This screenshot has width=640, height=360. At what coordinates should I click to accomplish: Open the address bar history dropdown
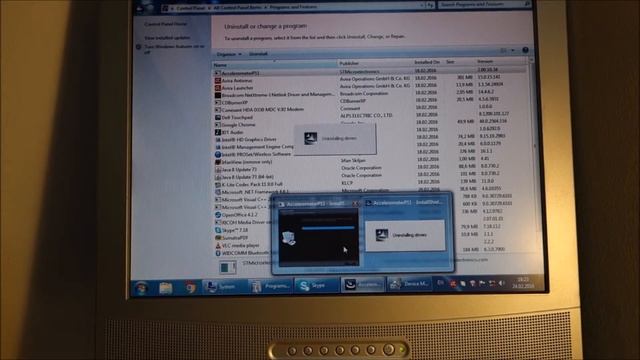(x=422, y=5)
